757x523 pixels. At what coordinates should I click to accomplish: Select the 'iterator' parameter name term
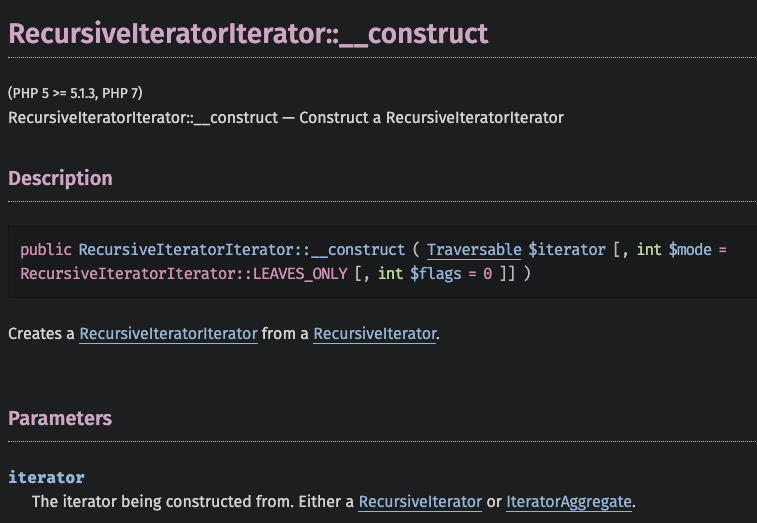tap(46, 477)
